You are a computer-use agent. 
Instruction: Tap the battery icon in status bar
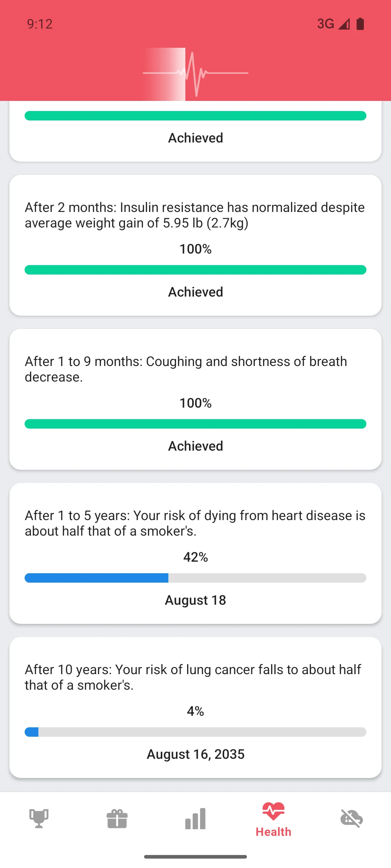tap(360, 24)
